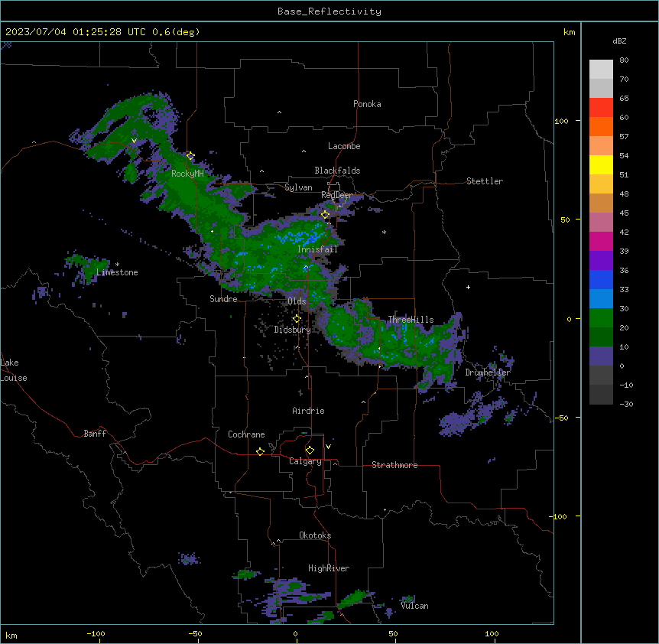The width and height of the screenshot is (659, 644).
Task: Click the yellow diamond marker below RedDeer
Action: (x=326, y=214)
